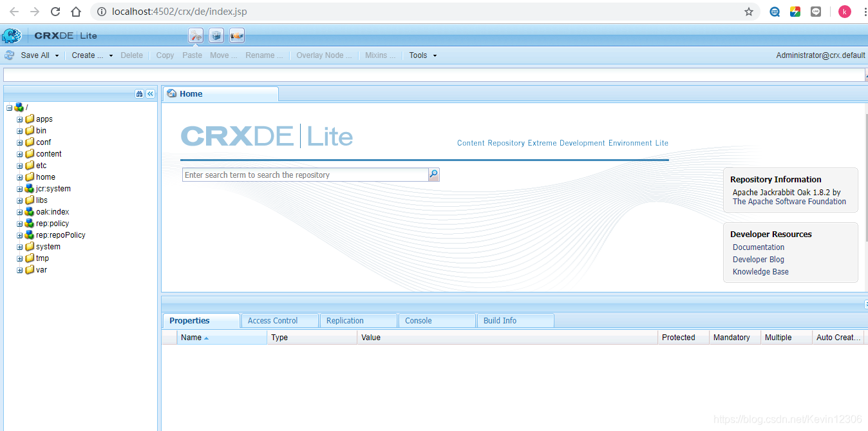Click the apps folder icon
Image resolution: width=868 pixels, height=431 pixels.
tap(29, 119)
